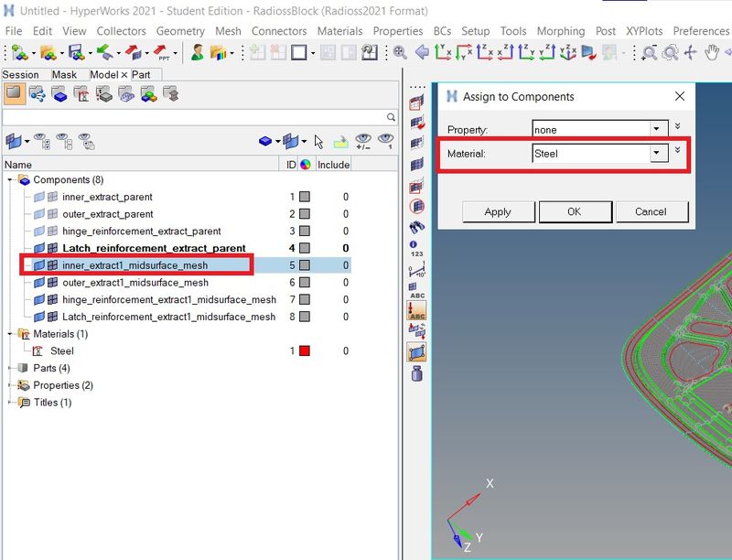Collapse the Components tree node
Image resolution: width=732 pixels, height=560 pixels.
(x=10, y=179)
